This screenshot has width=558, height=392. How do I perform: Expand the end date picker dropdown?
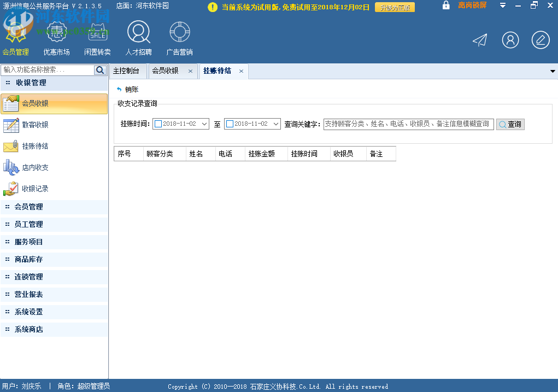(x=277, y=124)
